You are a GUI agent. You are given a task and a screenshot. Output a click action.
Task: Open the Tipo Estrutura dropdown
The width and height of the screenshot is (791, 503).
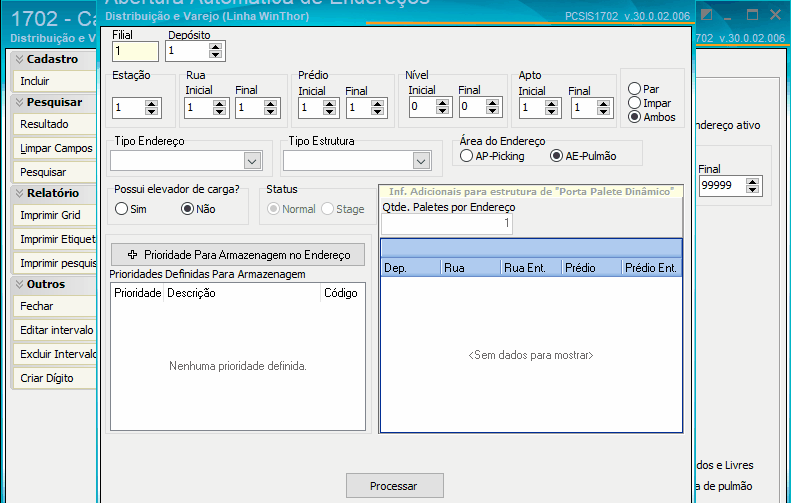[x=421, y=161]
